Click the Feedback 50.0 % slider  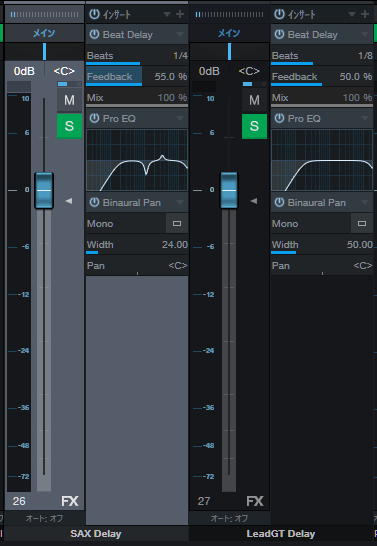(322, 76)
